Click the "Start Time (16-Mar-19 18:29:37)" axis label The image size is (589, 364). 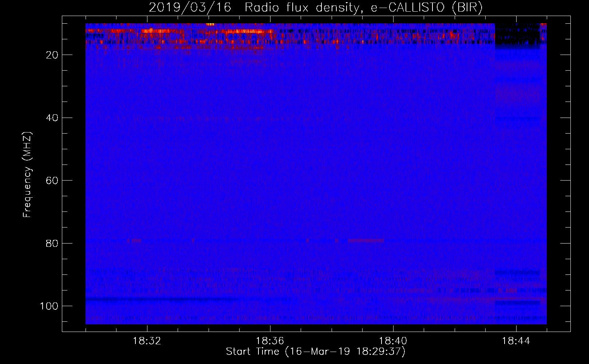coord(316,352)
